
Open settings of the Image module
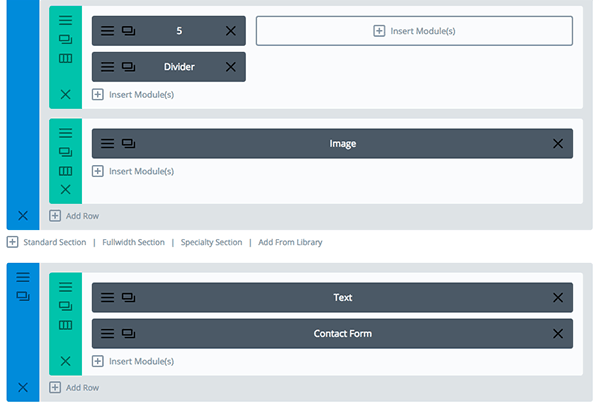pos(107,143)
